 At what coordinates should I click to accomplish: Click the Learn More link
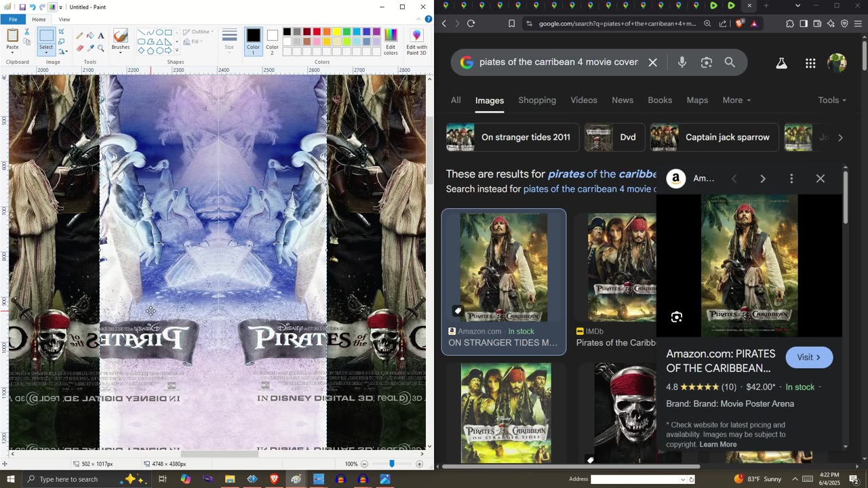(718, 445)
